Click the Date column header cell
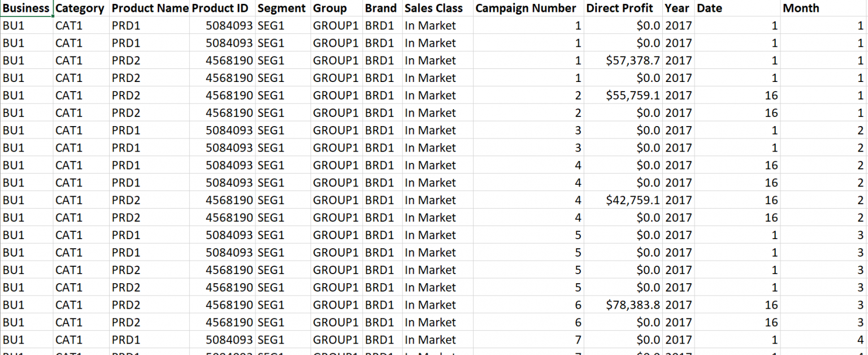The height and width of the screenshot is (355, 868). pos(737,8)
